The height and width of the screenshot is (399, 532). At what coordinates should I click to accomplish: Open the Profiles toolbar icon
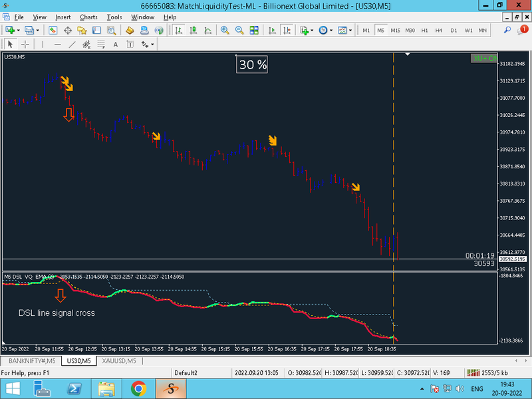(29, 30)
